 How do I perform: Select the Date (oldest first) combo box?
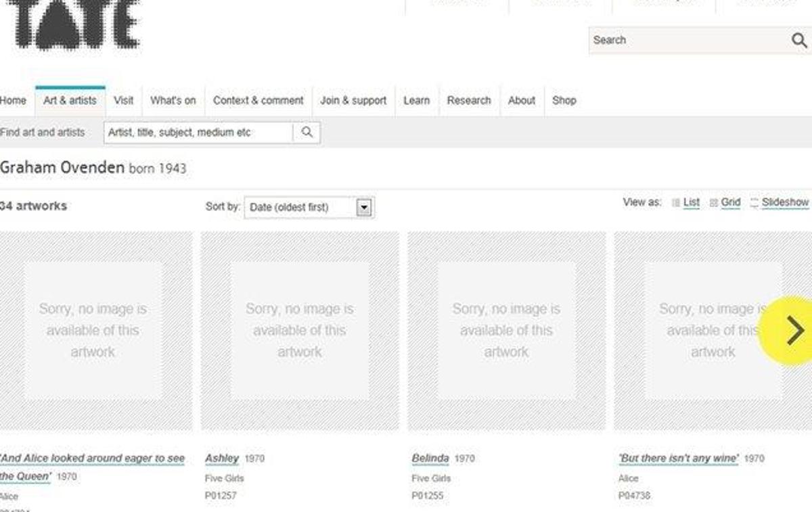click(x=309, y=208)
